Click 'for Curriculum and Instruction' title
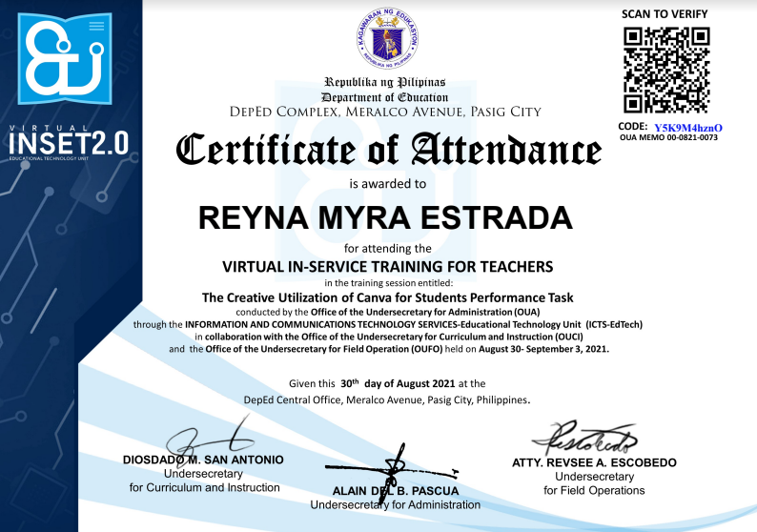 point(204,487)
